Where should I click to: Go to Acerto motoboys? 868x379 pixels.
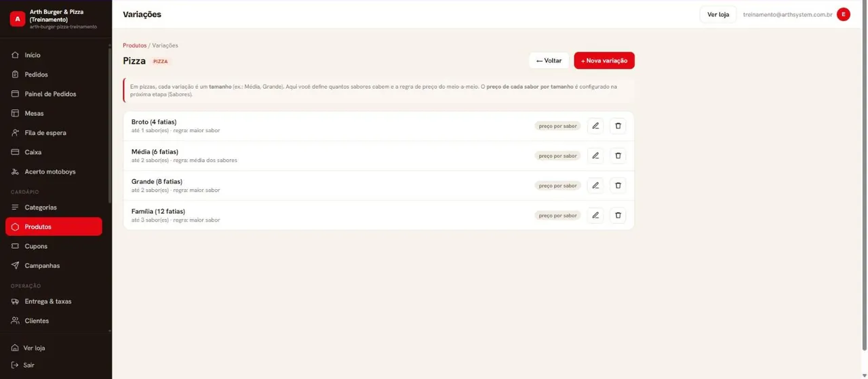[x=54, y=172]
